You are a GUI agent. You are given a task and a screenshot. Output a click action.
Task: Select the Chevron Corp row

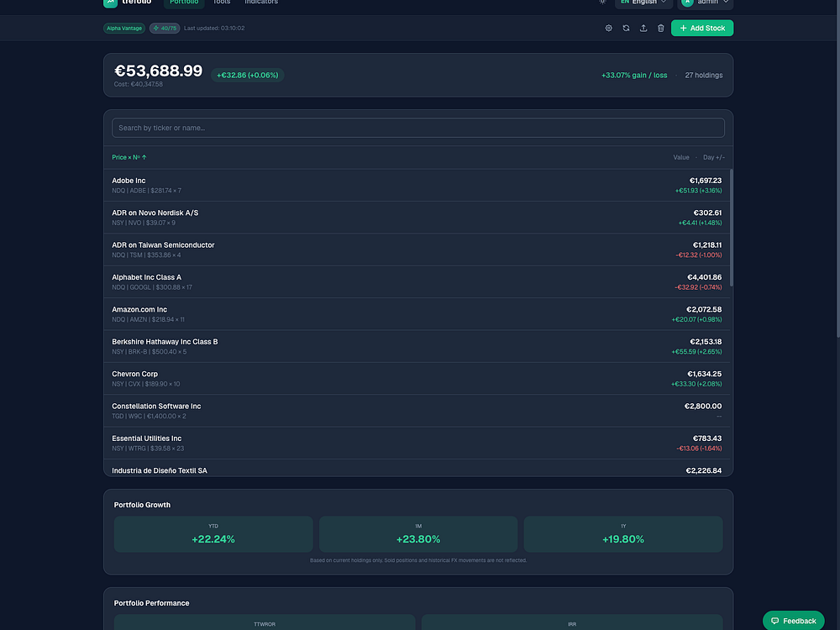[x=417, y=378]
